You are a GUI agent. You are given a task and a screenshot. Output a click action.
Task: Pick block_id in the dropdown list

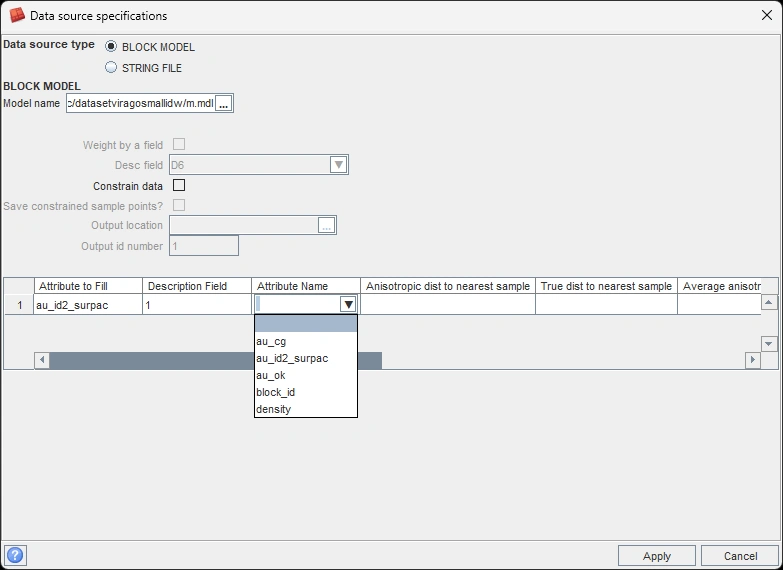point(275,392)
